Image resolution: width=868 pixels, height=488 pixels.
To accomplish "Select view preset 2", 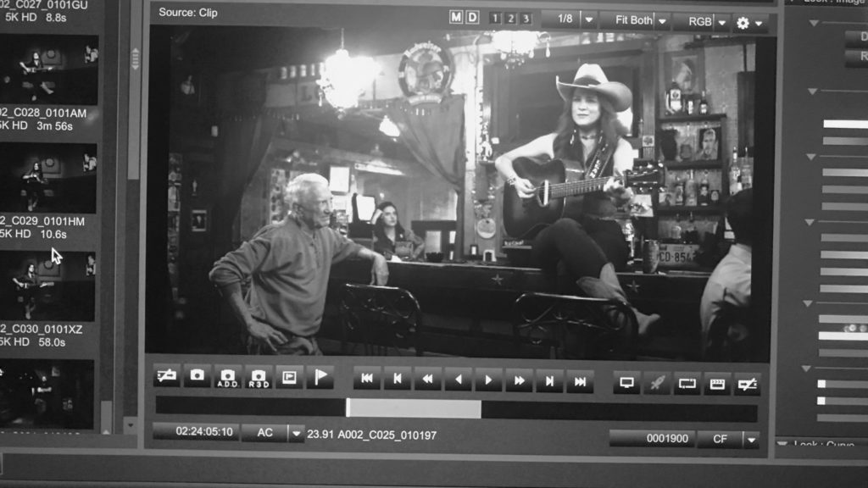I will click(510, 19).
